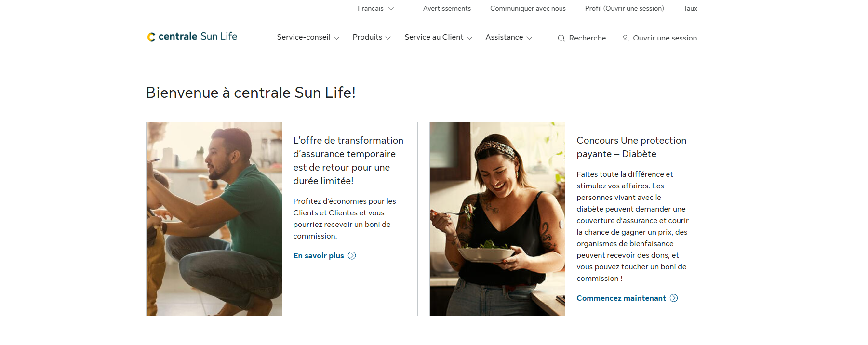This screenshot has height=345, width=868.
Task: Click the Recherche search label
Action: coord(587,38)
